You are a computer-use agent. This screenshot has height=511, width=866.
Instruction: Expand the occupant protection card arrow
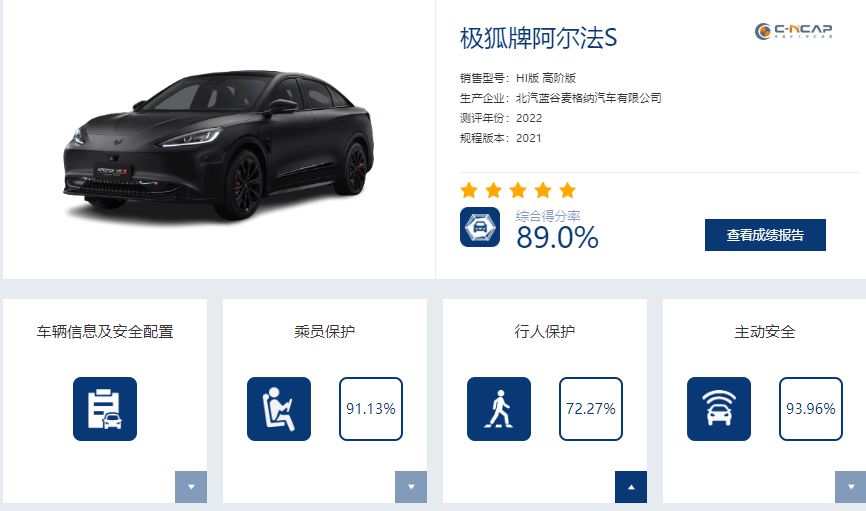tap(411, 487)
